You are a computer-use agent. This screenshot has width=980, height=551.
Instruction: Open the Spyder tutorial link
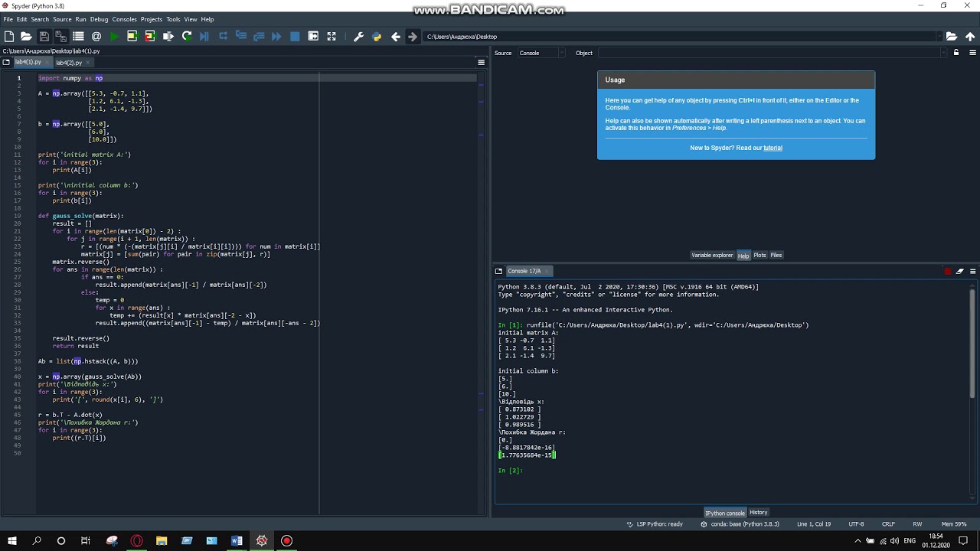pyautogui.click(x=773, y=148)
